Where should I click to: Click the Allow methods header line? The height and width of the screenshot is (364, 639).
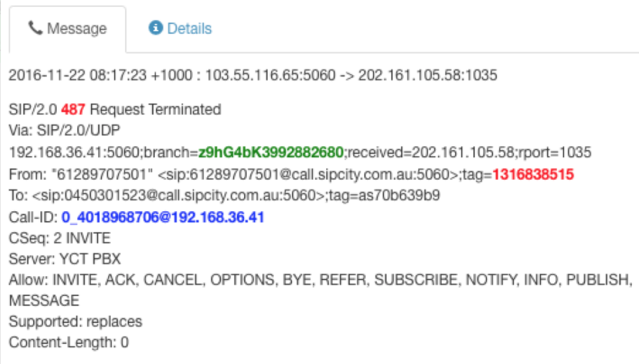[x=321, y=290]
